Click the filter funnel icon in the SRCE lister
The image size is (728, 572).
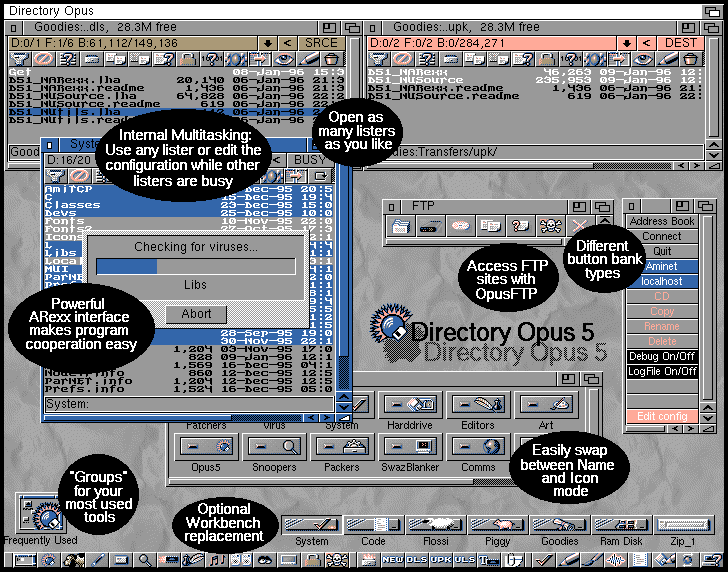coord(19,59)
